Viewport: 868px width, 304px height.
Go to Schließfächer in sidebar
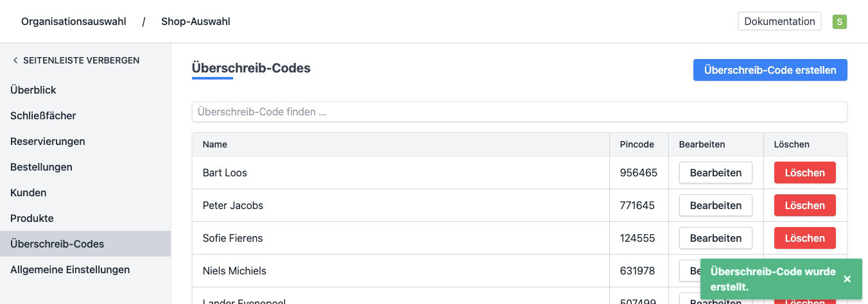point(43,116)
